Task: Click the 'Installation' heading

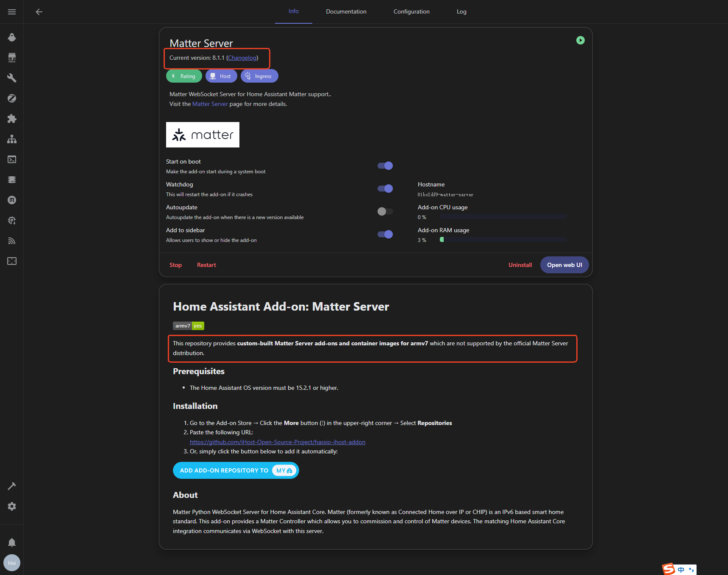Action: (x=195, y=406)
